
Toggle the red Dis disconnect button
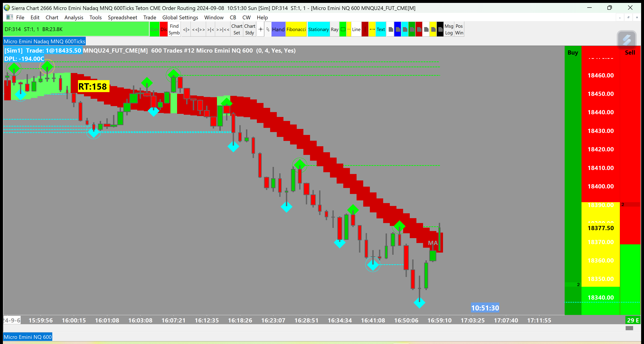(x=164, y=30)
